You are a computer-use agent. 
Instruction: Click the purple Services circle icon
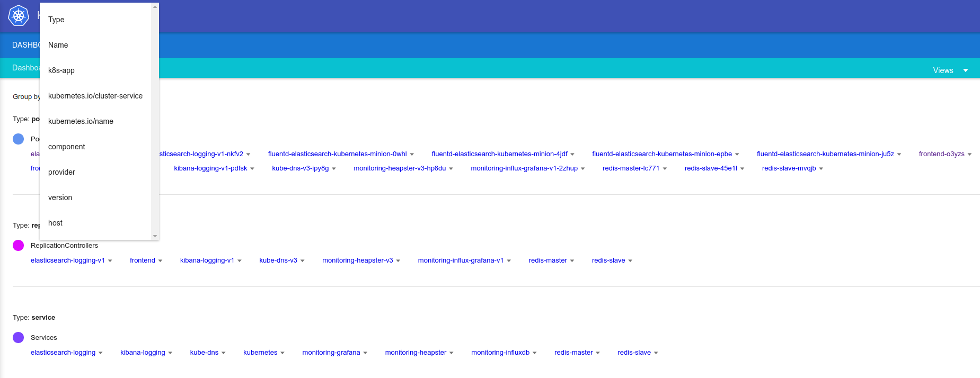click(x=19, y=338)
